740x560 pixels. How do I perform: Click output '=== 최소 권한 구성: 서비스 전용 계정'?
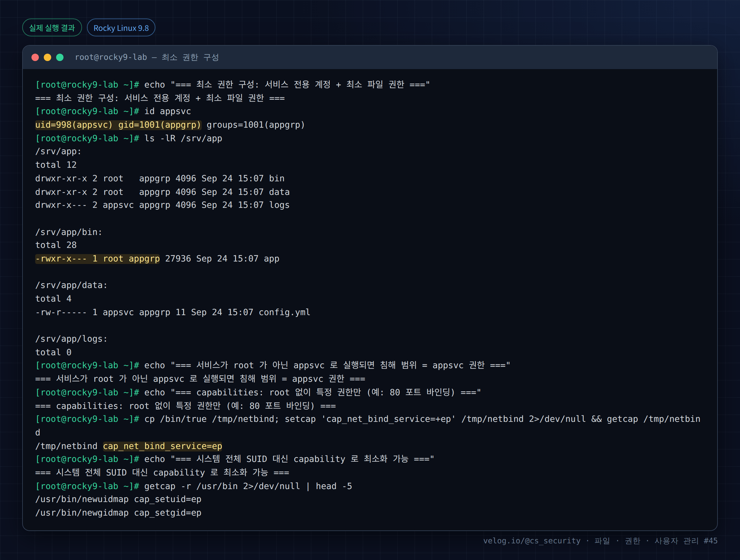point(160,98)
